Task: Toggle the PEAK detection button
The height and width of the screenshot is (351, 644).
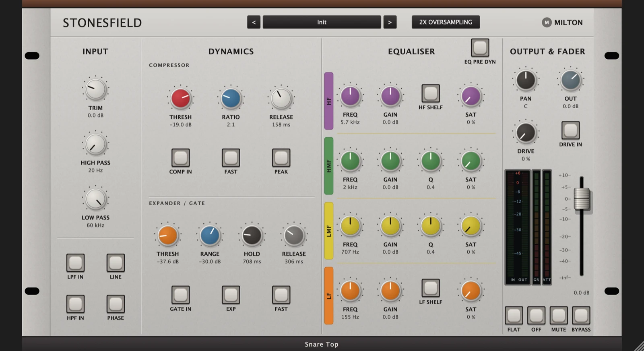Action: [281, 158]
